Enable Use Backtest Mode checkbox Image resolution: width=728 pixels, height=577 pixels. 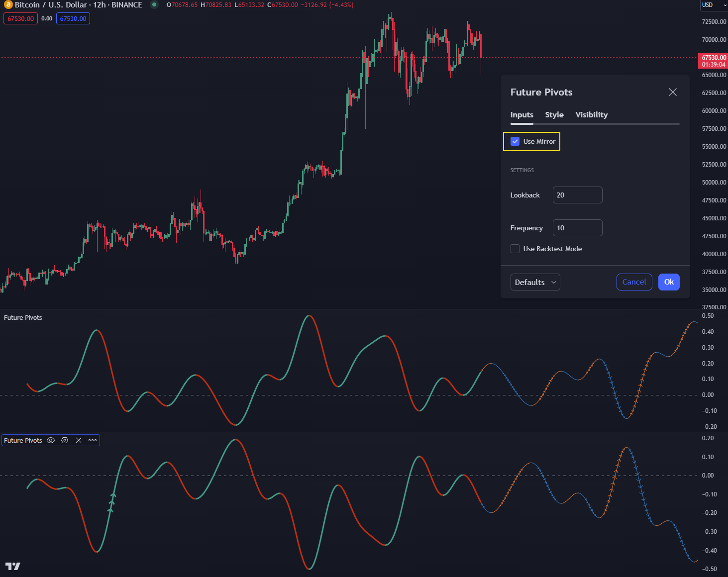click(515, 249)
